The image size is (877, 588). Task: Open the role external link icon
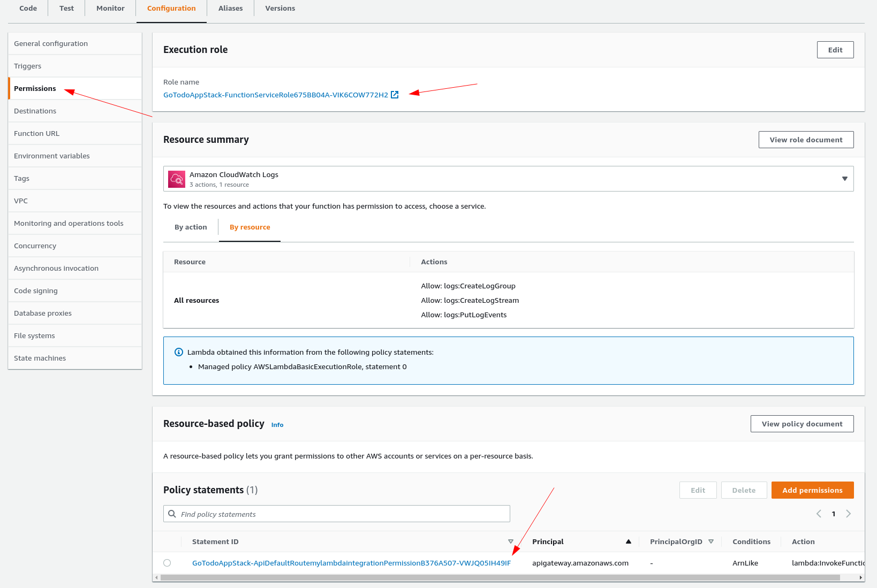[x=395, y=95]
